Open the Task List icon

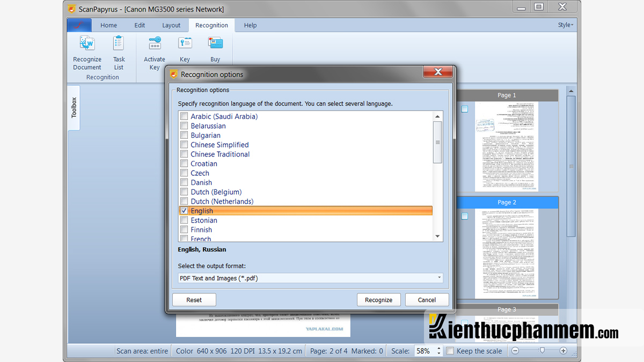119,43
